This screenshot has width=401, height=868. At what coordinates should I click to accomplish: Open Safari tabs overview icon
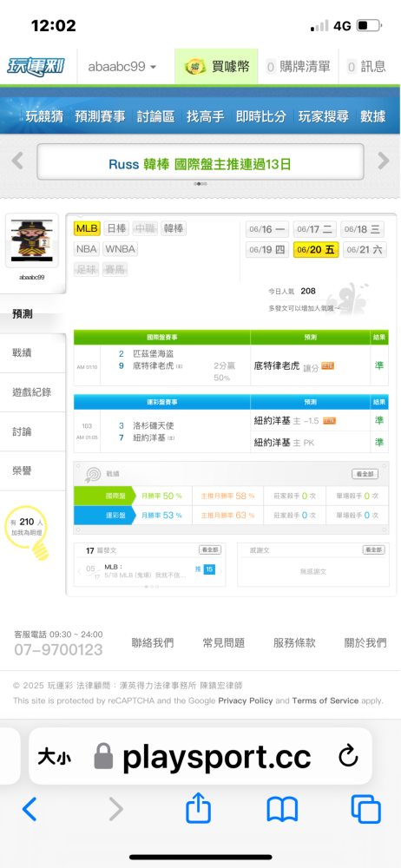tap(366, 809)
